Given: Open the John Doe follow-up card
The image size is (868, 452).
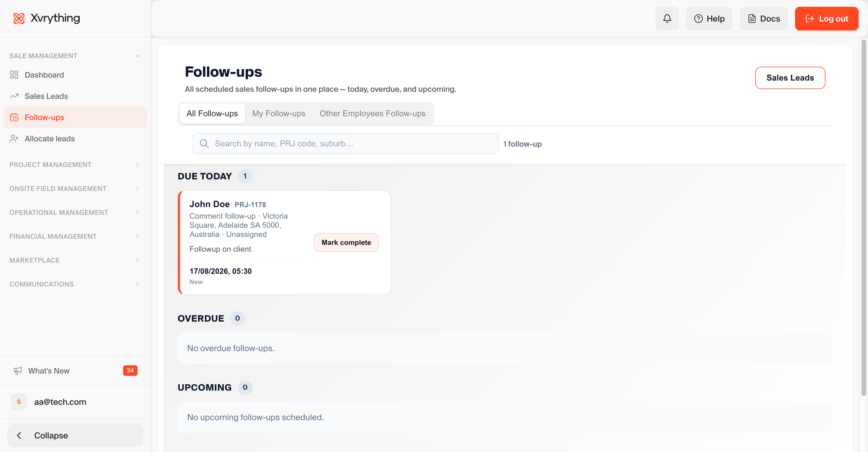Looking at the screenshot, I should pyautogui.click(x=284, y=243).
